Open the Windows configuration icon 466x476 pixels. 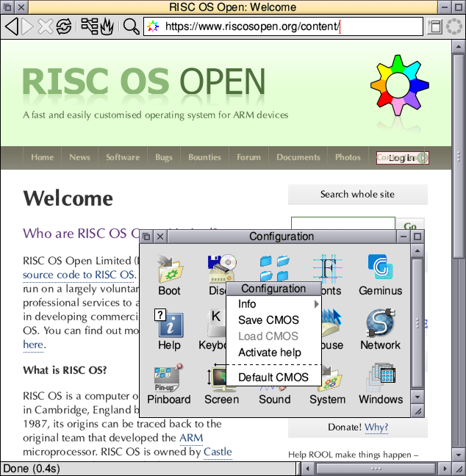point(381,384)
